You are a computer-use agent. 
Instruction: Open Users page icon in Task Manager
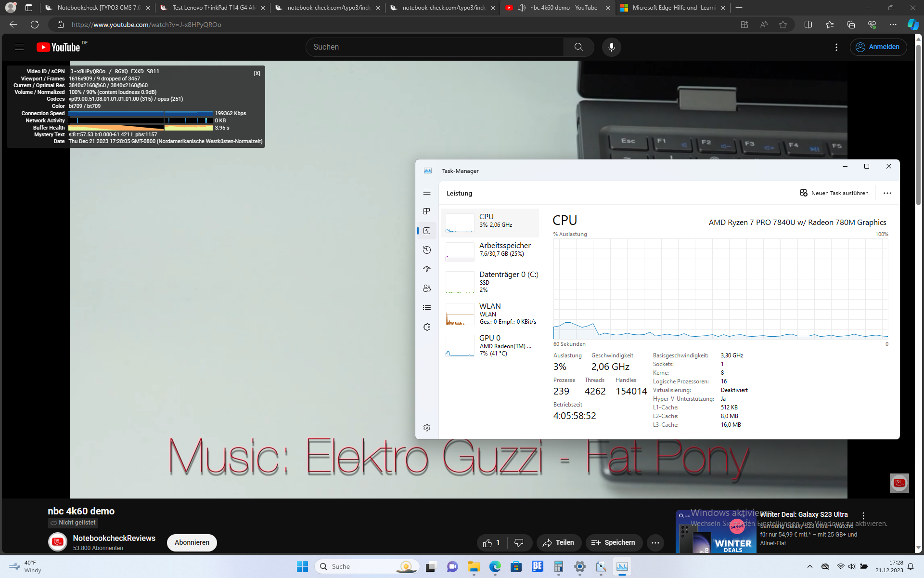pos(427,289)
